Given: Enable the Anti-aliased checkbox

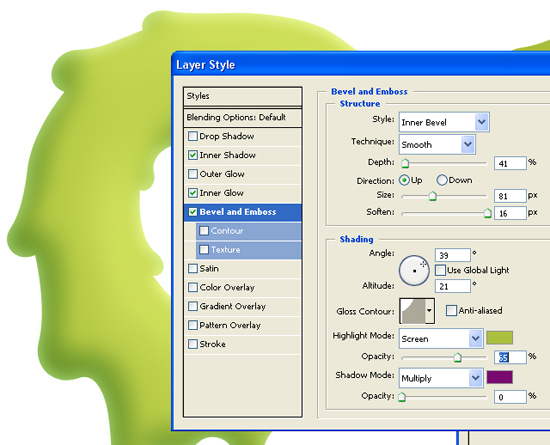Looking at the screenshot, I should (451, 310).
